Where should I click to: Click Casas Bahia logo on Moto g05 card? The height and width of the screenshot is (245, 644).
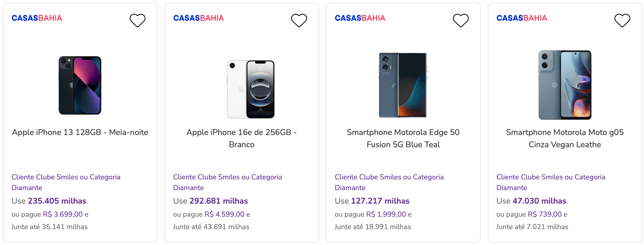(x=522, y=18)
